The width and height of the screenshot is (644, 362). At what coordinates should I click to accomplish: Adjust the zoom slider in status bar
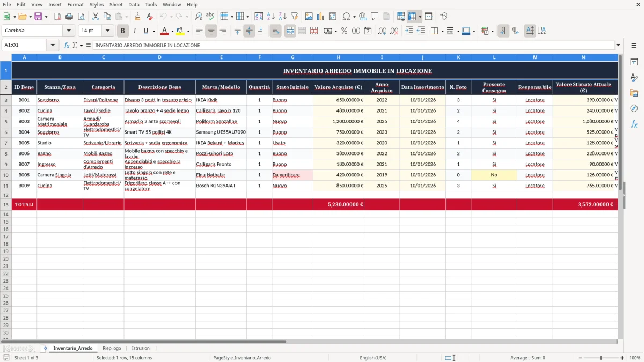point(601,358)
